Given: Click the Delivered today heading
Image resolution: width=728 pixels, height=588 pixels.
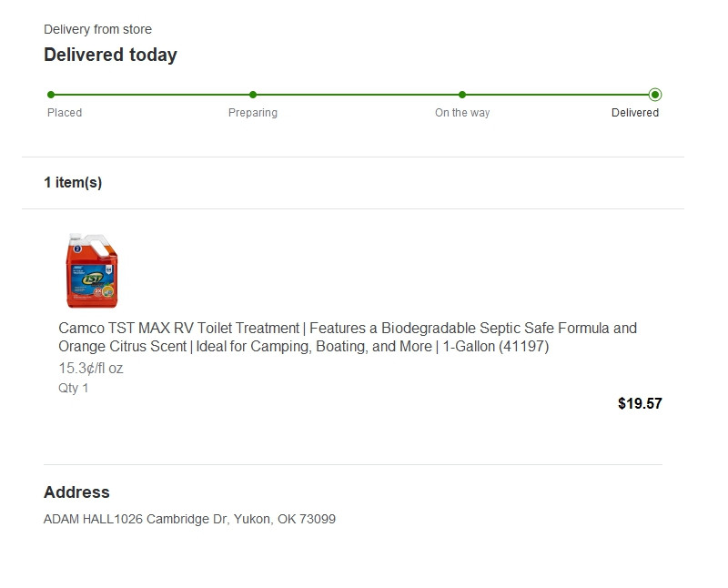Looking at the screenshot, I should pos(110,55).
